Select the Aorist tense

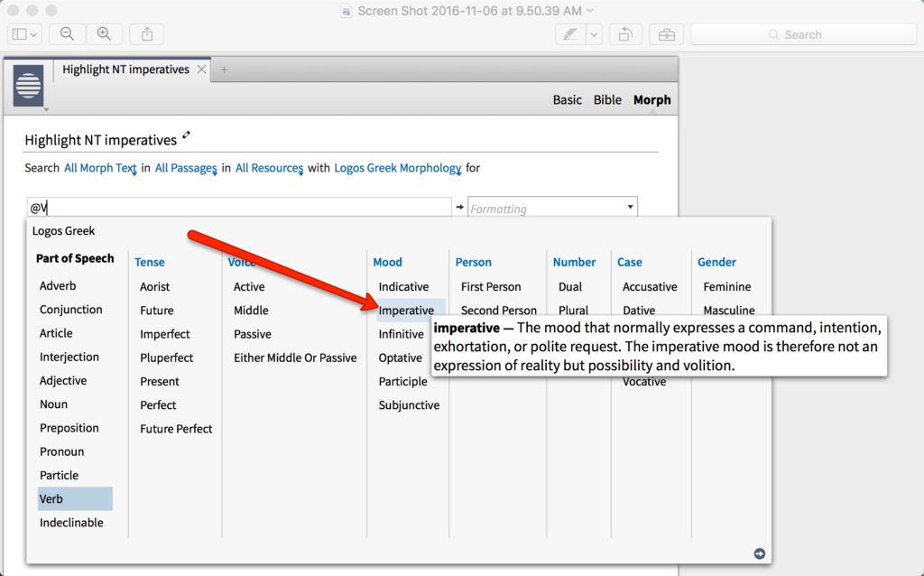[x=154, y=286]
